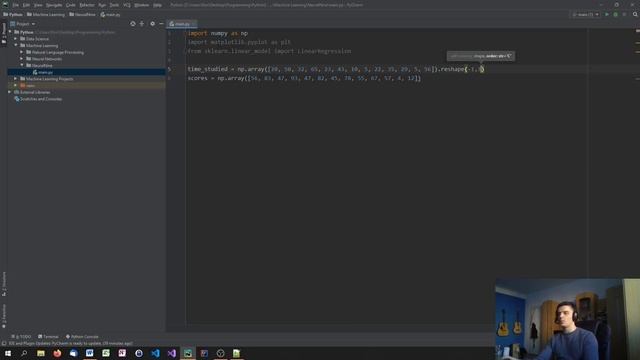Toggle the Structure side tool window tab
Image resolution: width=640 pixels, height=360 pixels.
point(4,284)
